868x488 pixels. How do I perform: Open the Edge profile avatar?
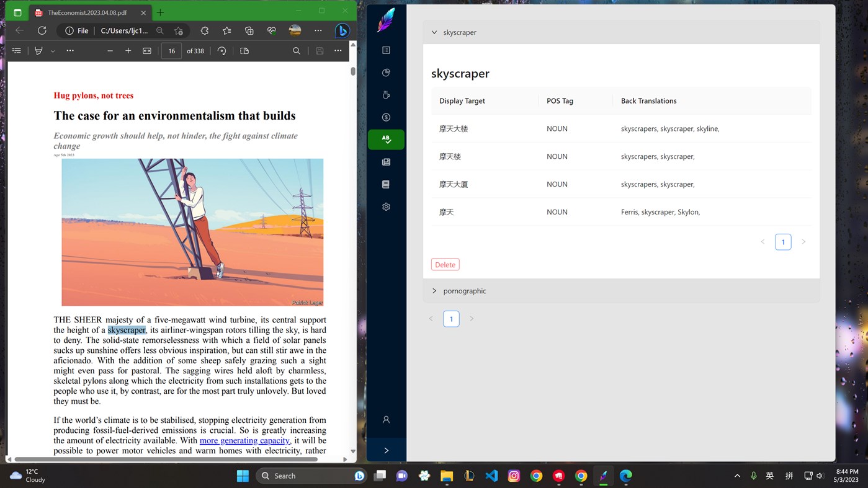(295, 30)
